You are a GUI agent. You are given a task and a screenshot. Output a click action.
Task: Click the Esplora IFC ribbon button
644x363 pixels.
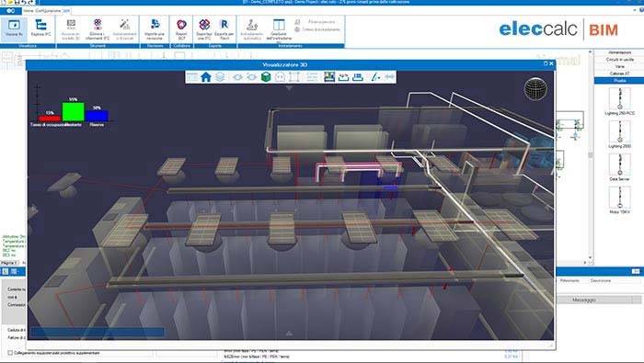(40, 28)
